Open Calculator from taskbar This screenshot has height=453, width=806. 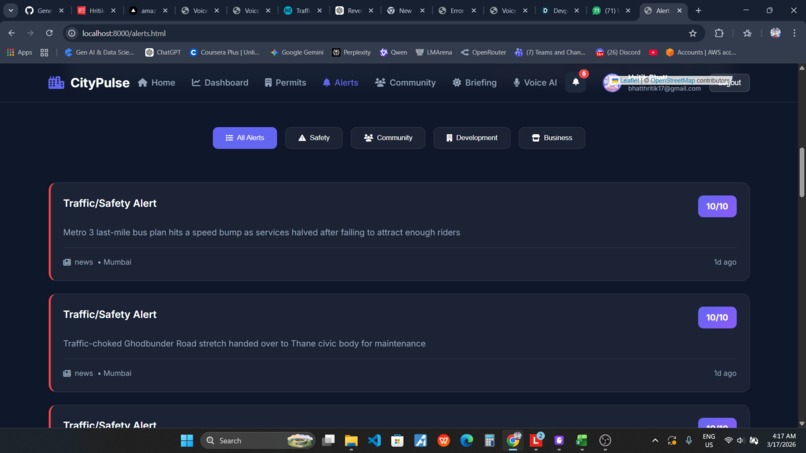coord(489,441)
